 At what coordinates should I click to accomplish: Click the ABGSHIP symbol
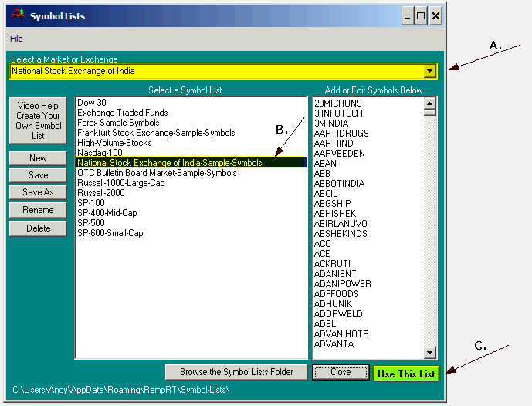tap(333, 204)
